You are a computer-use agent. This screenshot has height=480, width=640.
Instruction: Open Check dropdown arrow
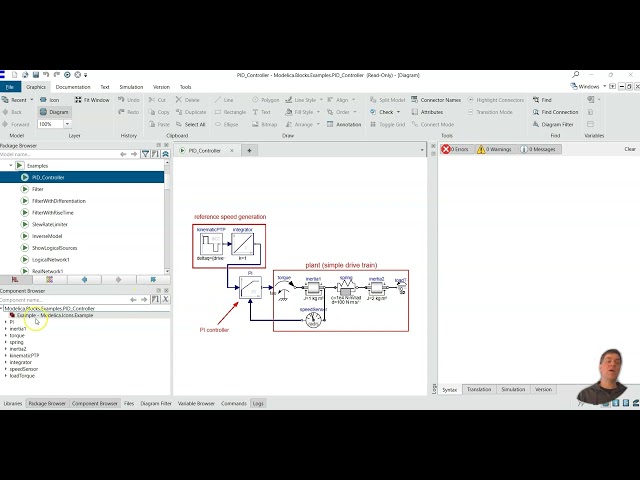pyautogui.click(x=398, y=112)
